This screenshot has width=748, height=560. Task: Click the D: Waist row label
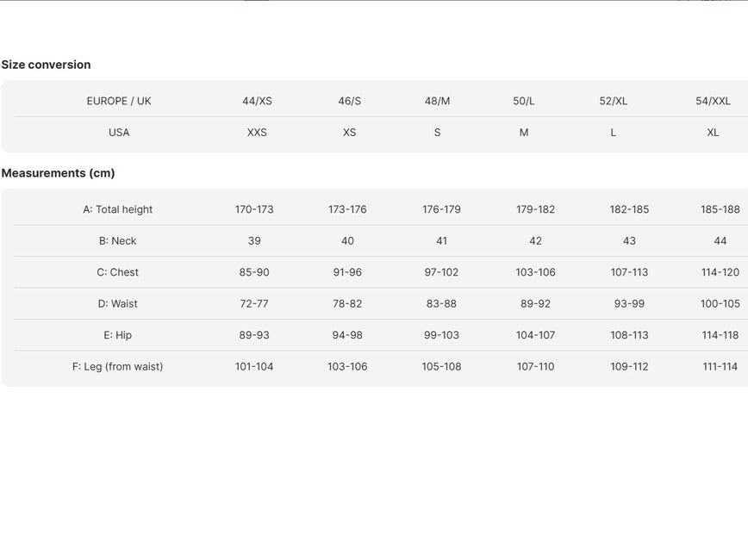pyautogui.click(x=118, y=304)
